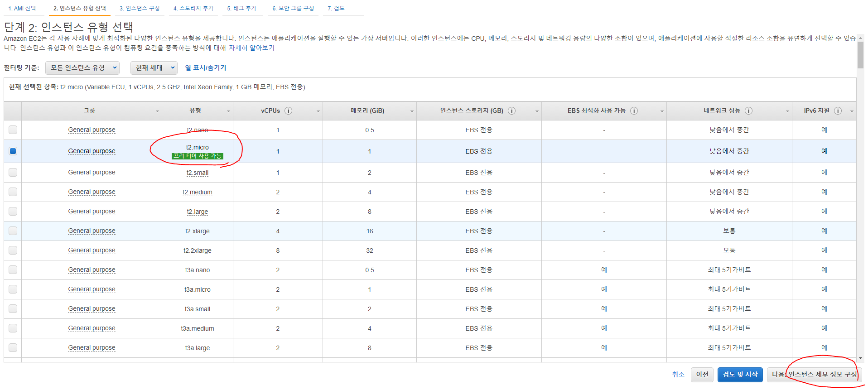
Task: Click the 메모리 (GiB) column sort arrow
Action: pyautogui.click(x=412, y=111)
